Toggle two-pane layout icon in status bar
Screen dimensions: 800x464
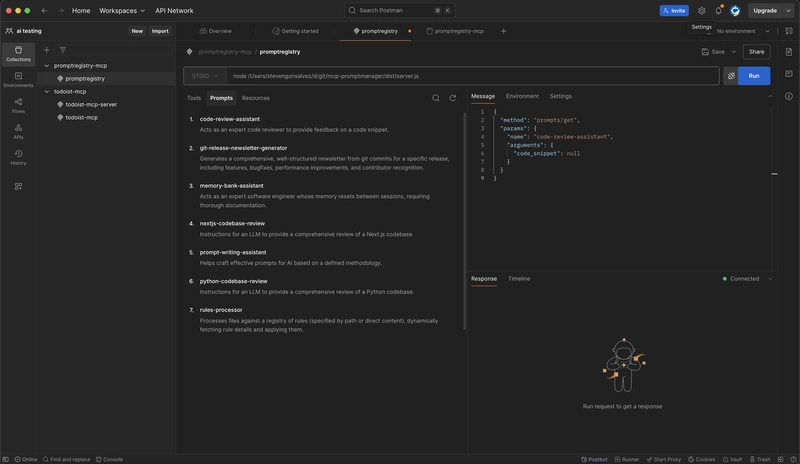(781, 459)
